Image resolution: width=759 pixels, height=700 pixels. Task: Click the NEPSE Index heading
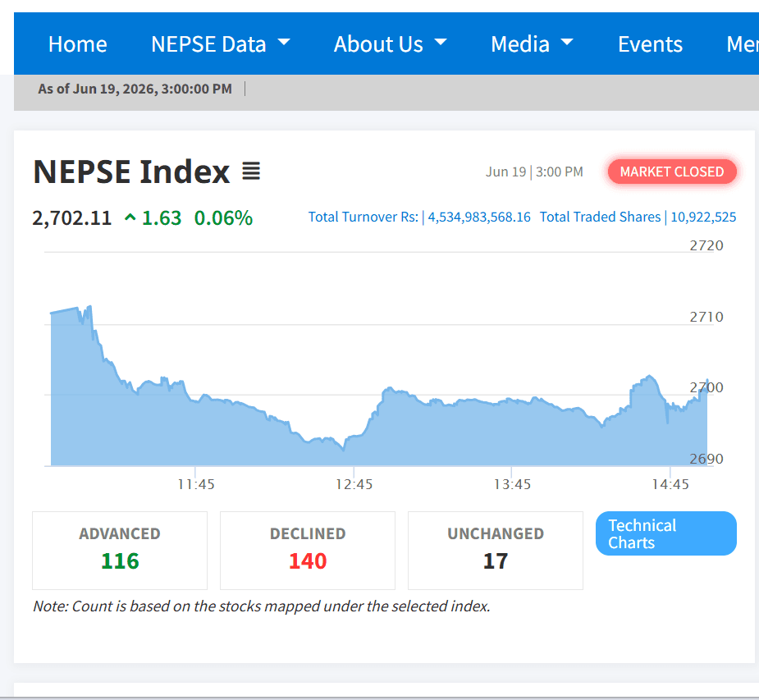pyautogui.click(x=131, y=172)
